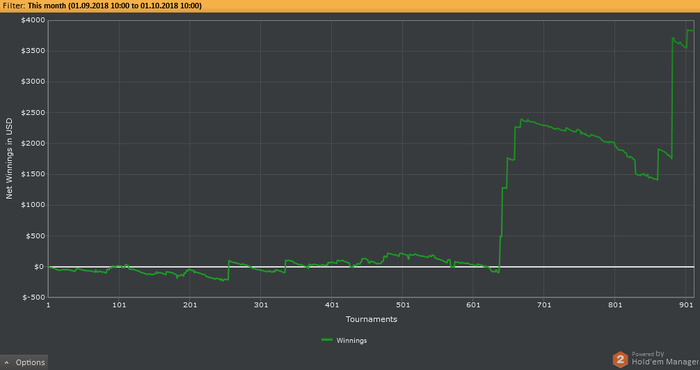Click the x-axis label 101
Viewport: 700px width, 370px height.
(x=119, y=305)
